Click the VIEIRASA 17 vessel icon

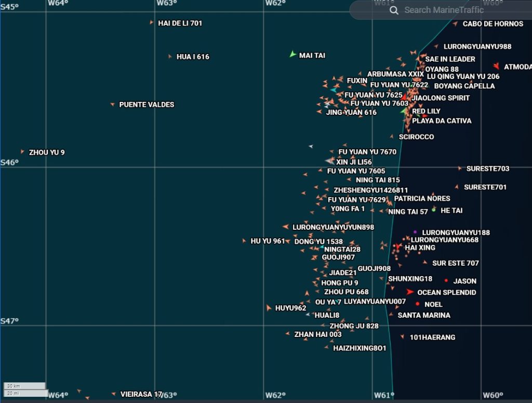[113, 394]
